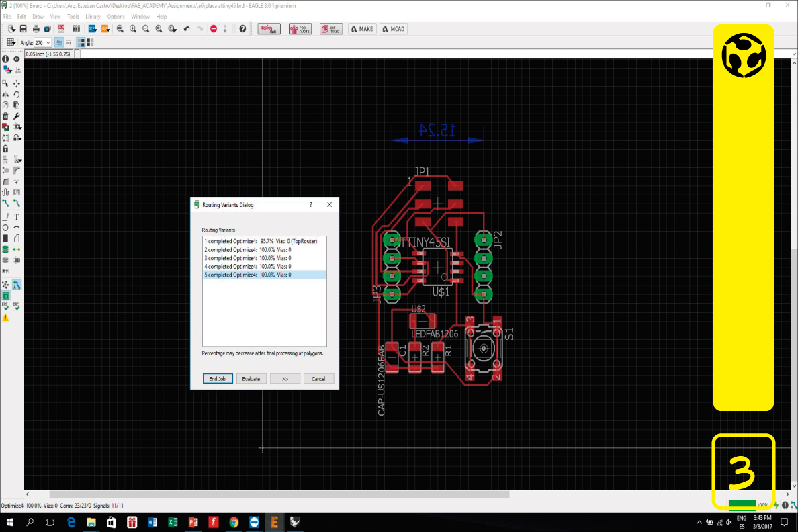Select the Text tool
Viewport: 798px width, 532px height.
point(17,217)
